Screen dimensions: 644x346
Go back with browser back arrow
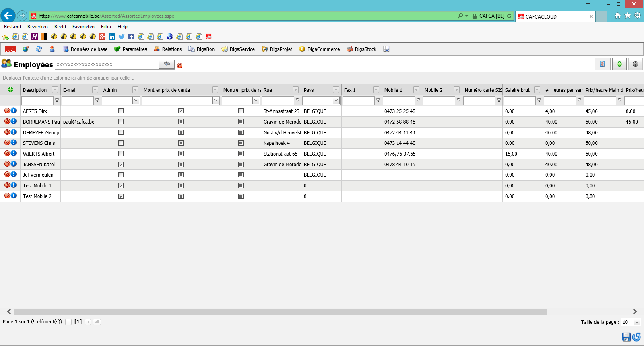pos(8,16)
